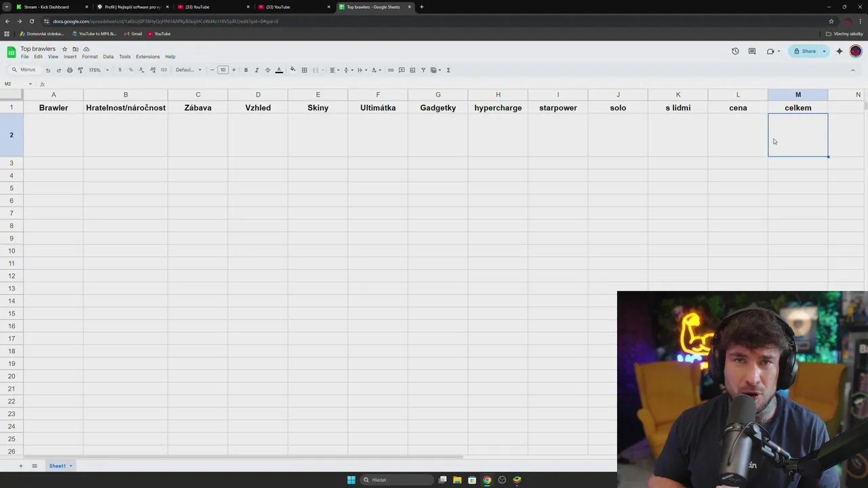Open the Data menu
This screenshot has height=488, width=868.
point(108,57)
